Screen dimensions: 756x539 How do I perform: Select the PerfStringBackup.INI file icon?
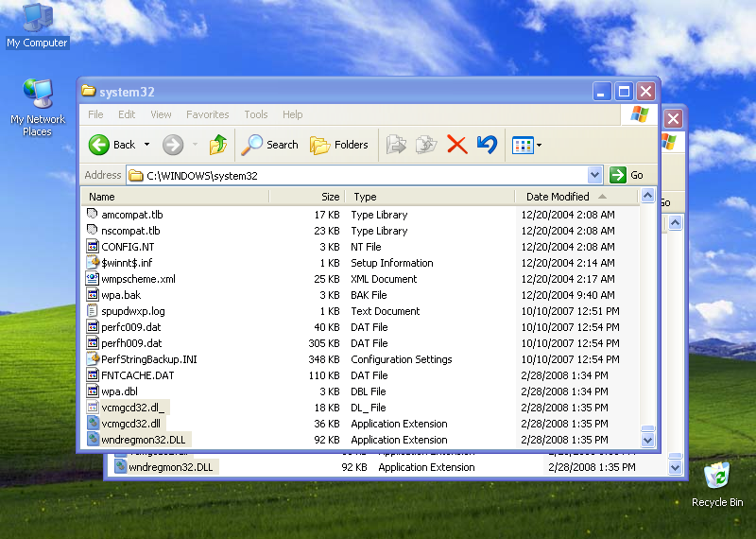[92, 358]
